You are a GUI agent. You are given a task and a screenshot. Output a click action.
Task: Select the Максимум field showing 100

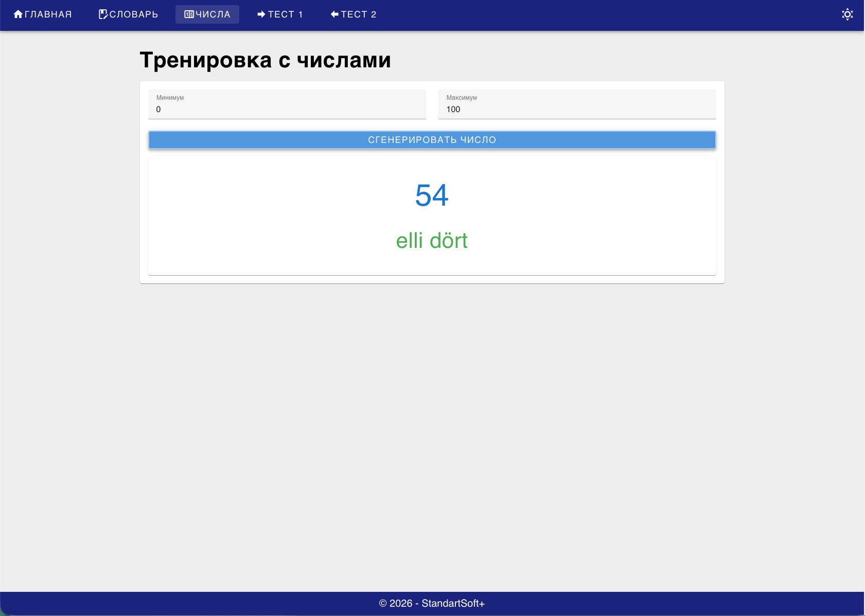click(x=577, y=109)
